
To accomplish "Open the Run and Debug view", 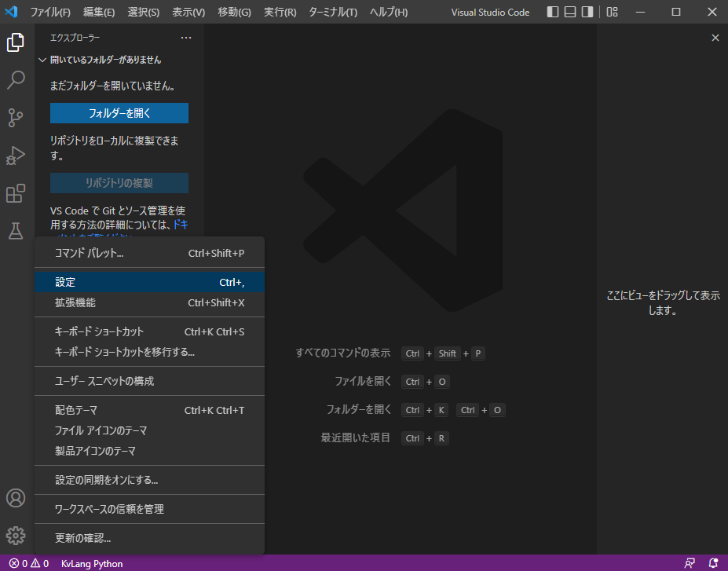I will coord(16,156).
